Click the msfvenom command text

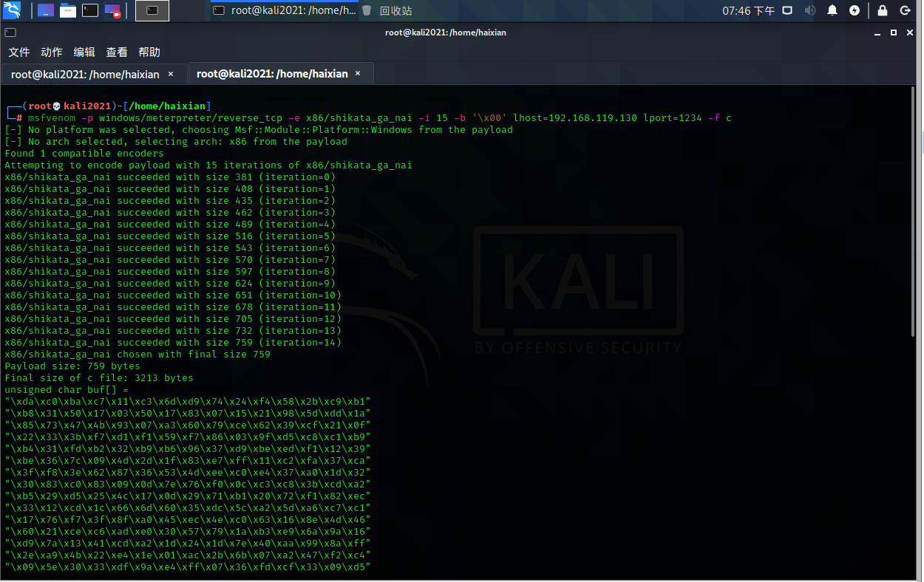(380, 117)
